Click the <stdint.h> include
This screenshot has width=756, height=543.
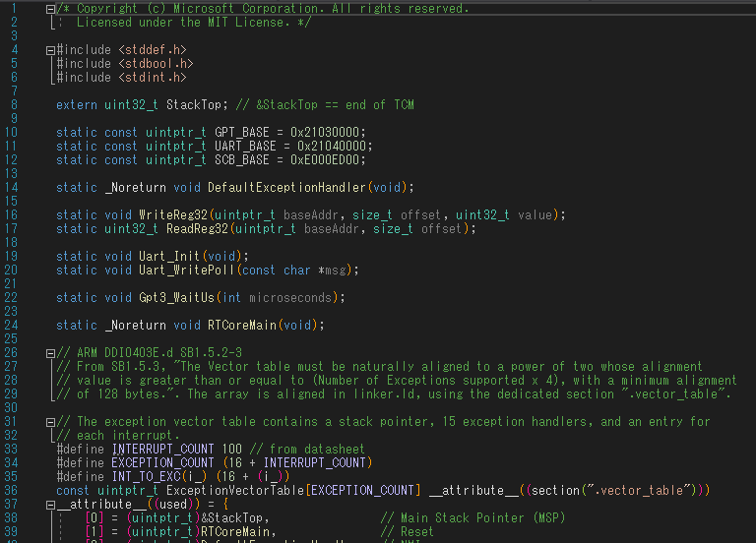pos(153,78)
